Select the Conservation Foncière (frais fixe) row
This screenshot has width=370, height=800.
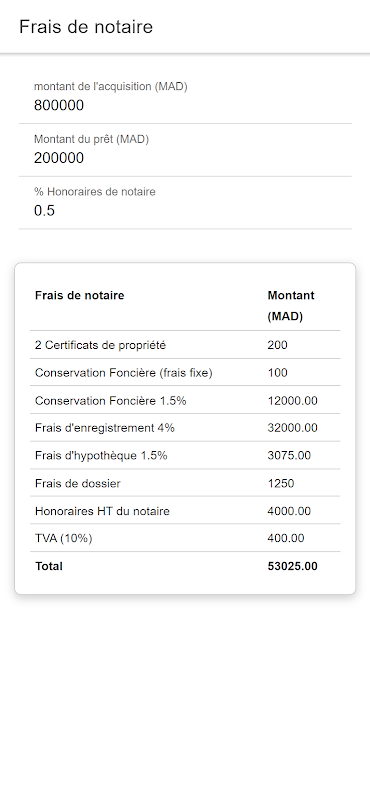pyautogui.click(x=185, y=372)
